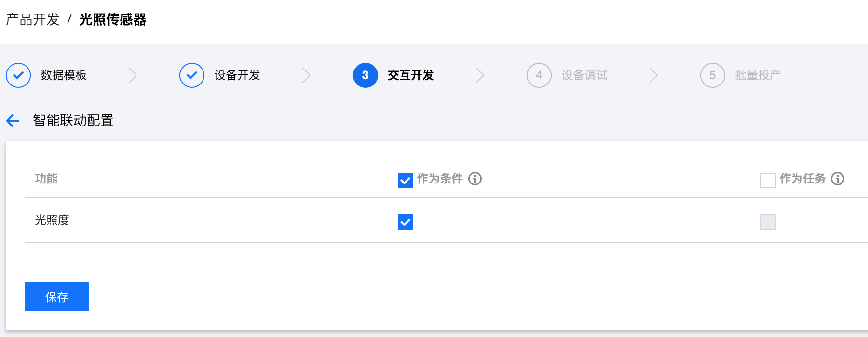Click the info icon next to 作为条件
868x337 pixels.
click(475, 179)
